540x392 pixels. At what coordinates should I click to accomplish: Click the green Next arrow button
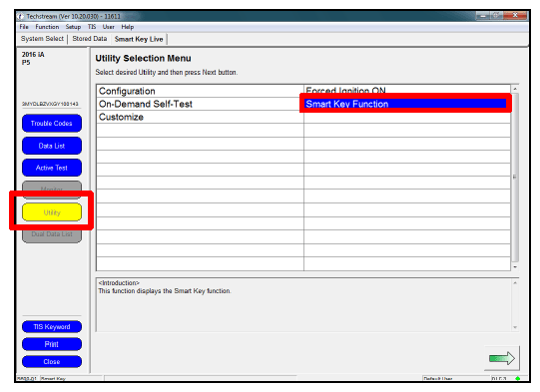[x=502, y=358]
